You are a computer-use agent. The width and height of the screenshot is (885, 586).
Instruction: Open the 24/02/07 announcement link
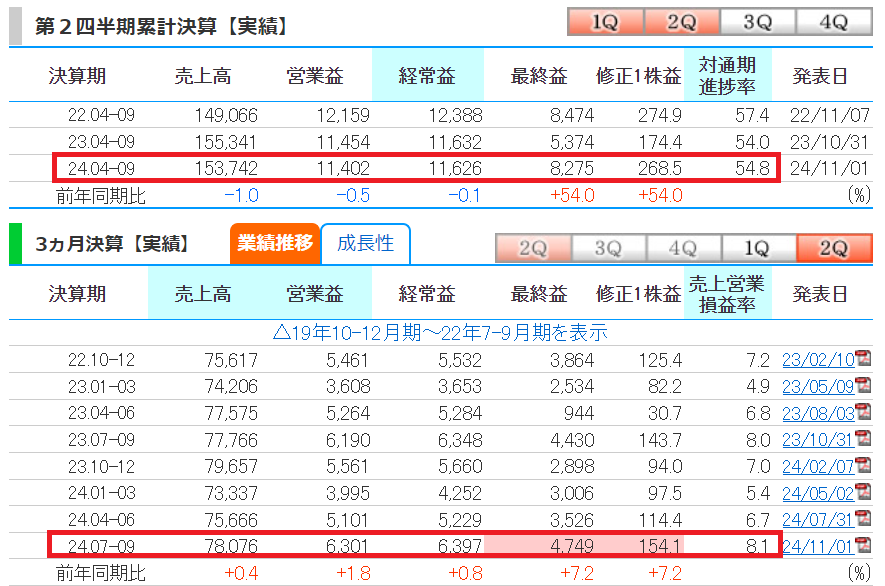pyautogui.click(x=818, y=467)
